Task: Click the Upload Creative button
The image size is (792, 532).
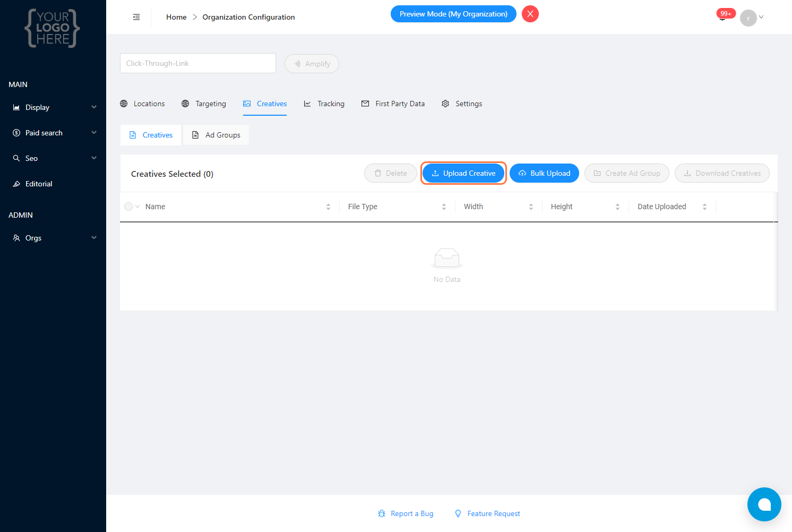Action: tap(463, 173)
